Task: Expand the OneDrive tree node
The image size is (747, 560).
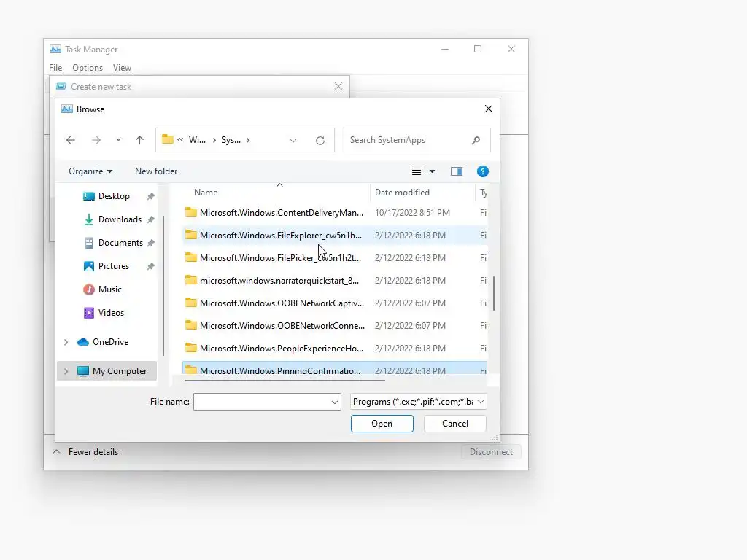Action: tap(66, 342)
